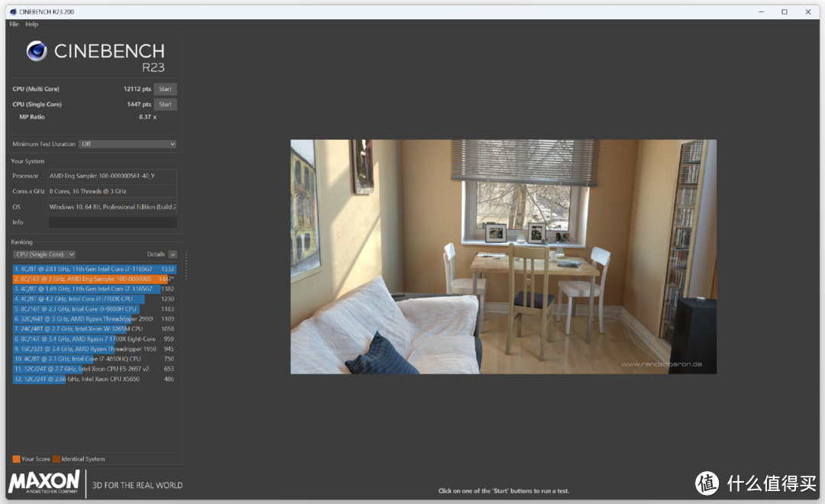Click the rendered room preview image
This screenshot has width=825, height=504.
(503, 257)
